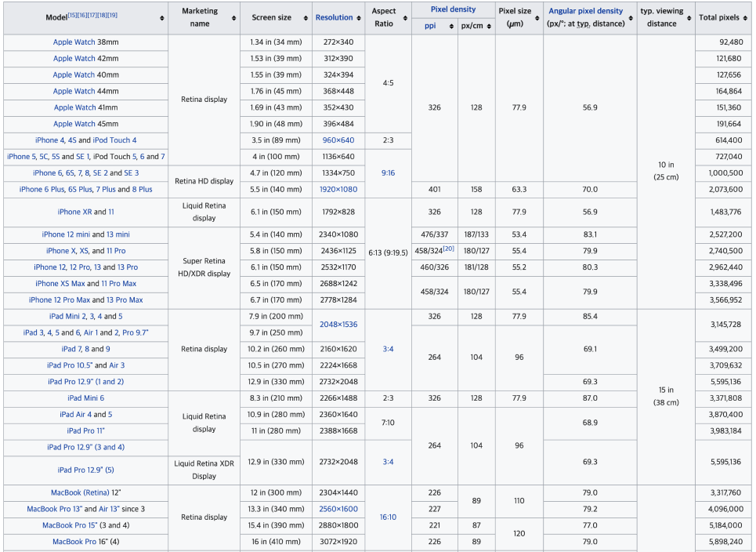Sort by Marketing name column arrows
Viewport: 756px width, 552px height.
(x=233, y=18)
